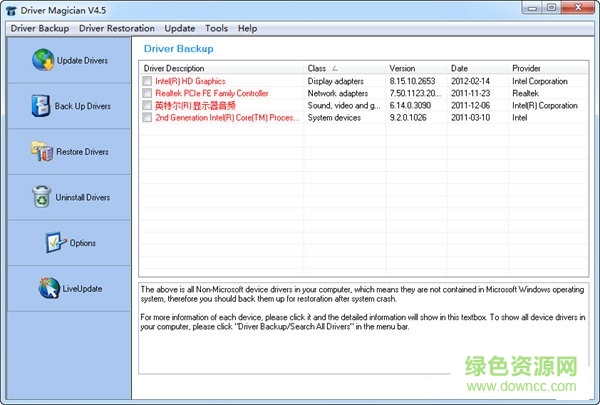Click the Update Drivers globe icon
Screen dimensions: 600x405
coord(43,60)
